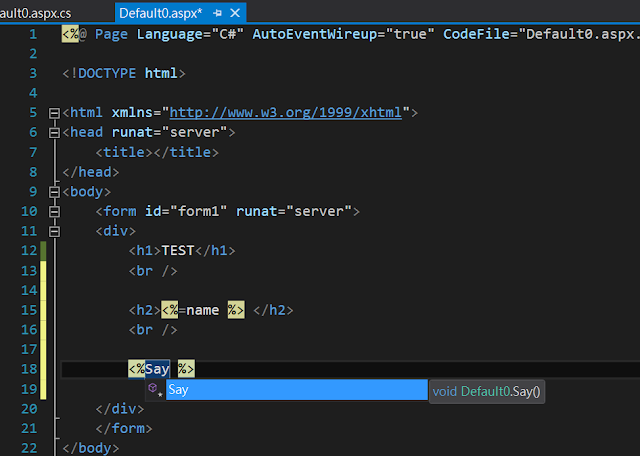Click the void Default0.Say() tooltip

487,391
